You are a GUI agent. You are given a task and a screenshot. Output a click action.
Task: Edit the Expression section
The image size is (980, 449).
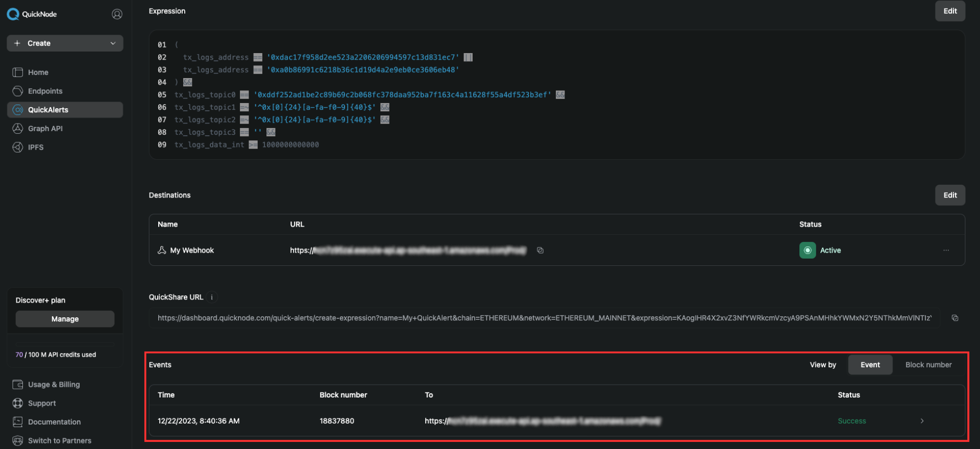pyautogui.click(x=950, y=11)
